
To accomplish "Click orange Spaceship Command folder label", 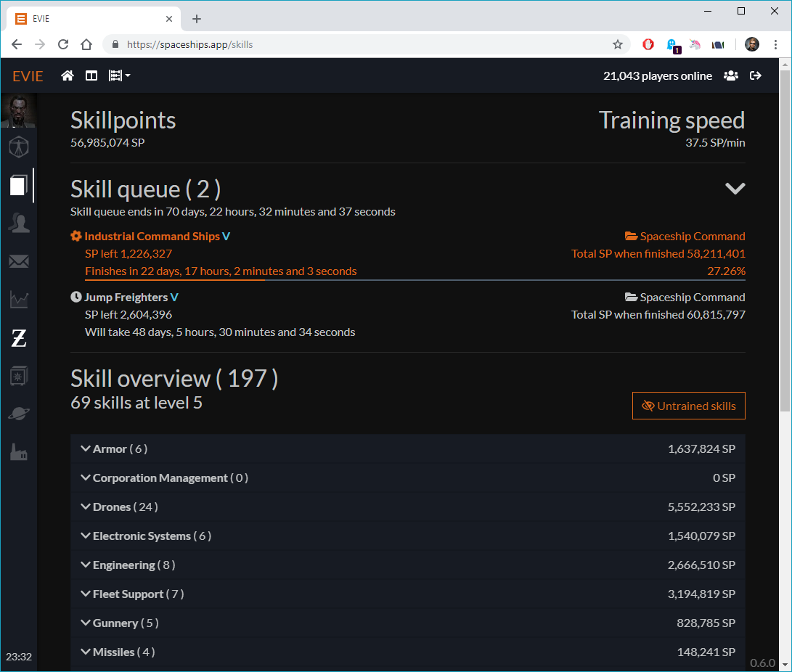I will tap(685, 237).
